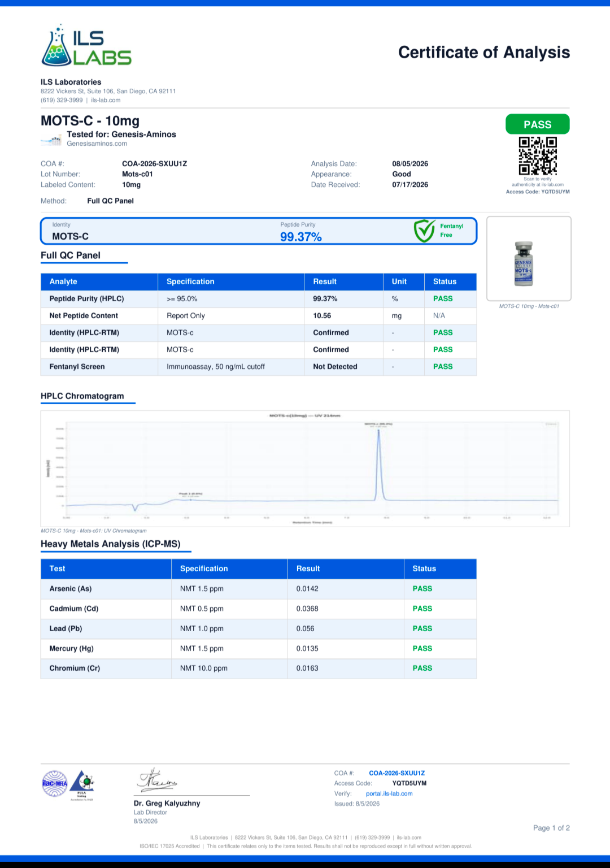Select the Cadmium result 0.0368
The height and width of the screenshot is (868, 610).
click(x=307, y=609)
